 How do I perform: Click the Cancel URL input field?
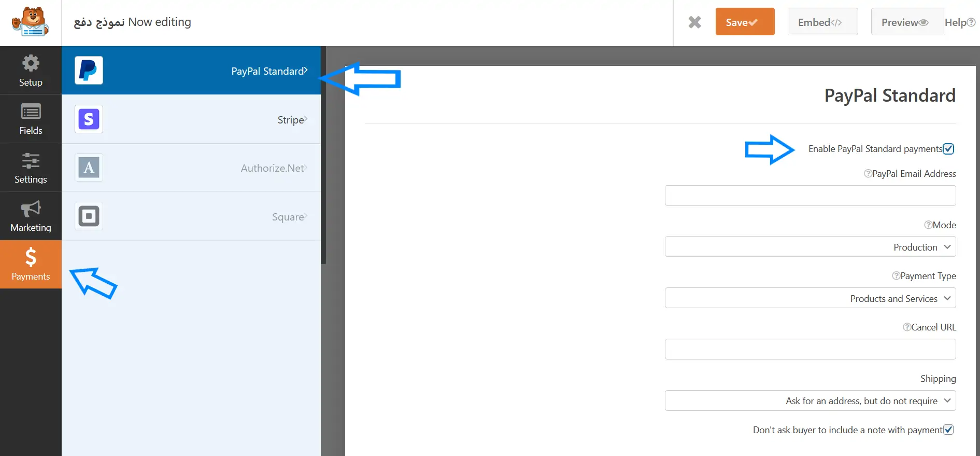click(x=810, y=349)
